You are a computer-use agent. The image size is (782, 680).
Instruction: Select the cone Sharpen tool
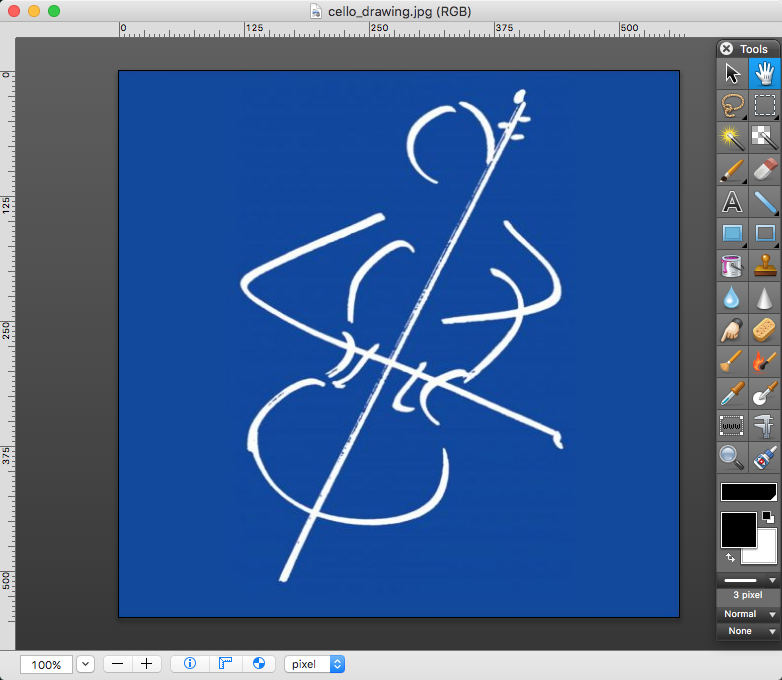pyautogui.click(x=764, y=297)
